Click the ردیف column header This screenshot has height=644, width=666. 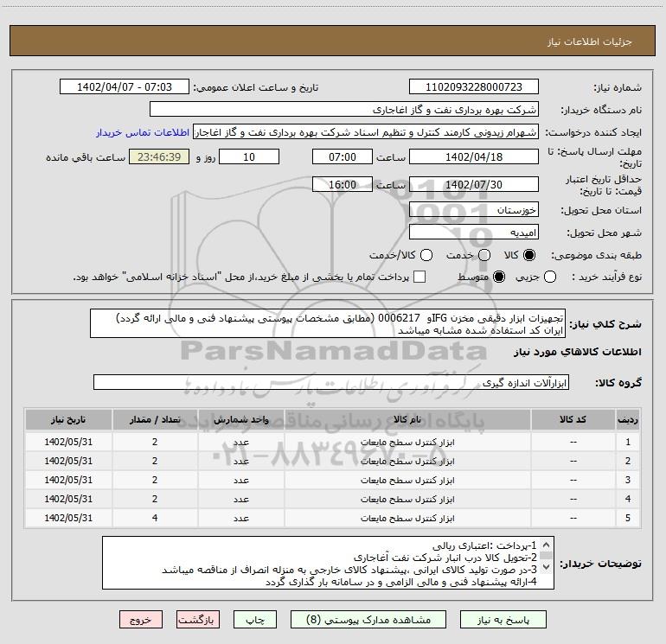coord(628,419)
